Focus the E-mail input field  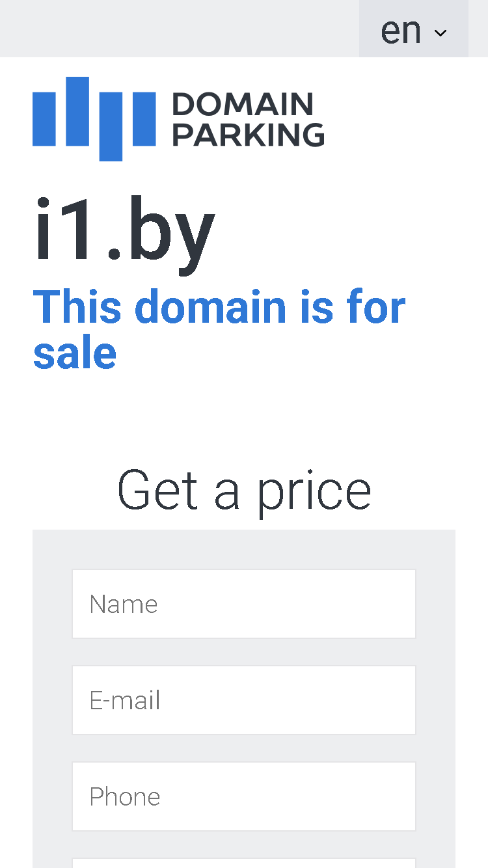[x=244, y=700]
